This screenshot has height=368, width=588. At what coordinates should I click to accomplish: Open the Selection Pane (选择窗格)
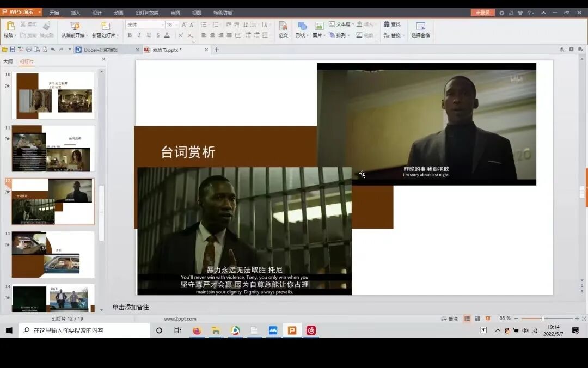(x=420, y=30)
